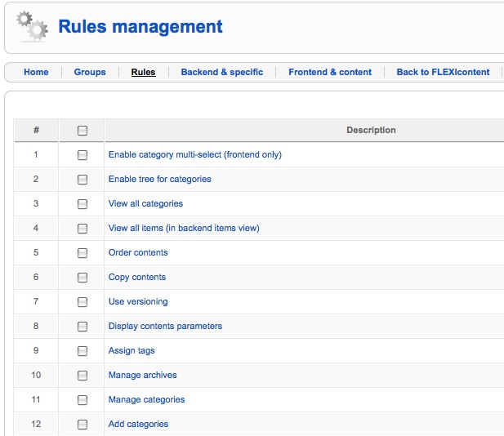Switch to the Groups tab

pyautogui.click(x=90, y=72)
